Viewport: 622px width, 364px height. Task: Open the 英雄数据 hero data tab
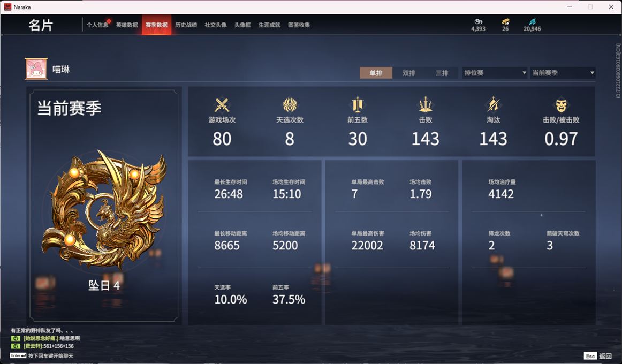point(127,25)
